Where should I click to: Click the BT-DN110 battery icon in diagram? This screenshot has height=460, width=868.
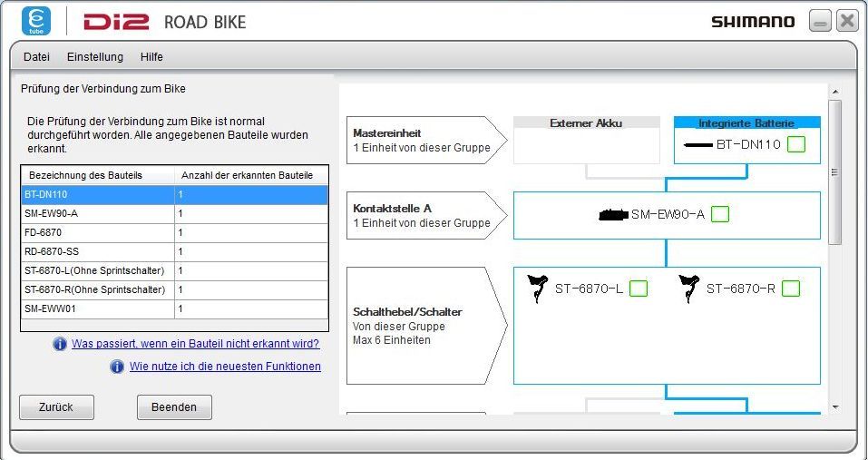[x=698, y=145]
